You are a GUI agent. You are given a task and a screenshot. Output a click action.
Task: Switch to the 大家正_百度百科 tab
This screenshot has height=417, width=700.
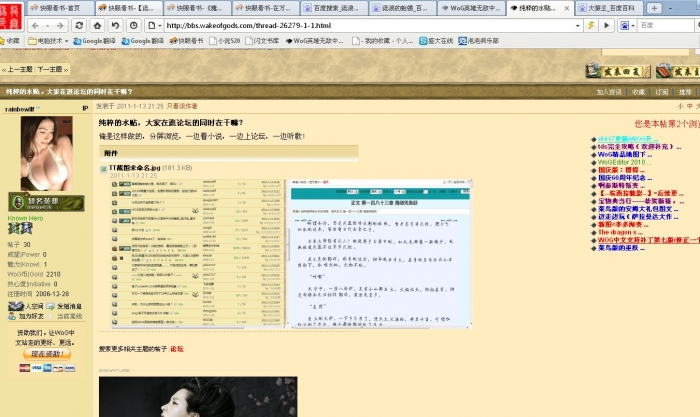point(664,7)
